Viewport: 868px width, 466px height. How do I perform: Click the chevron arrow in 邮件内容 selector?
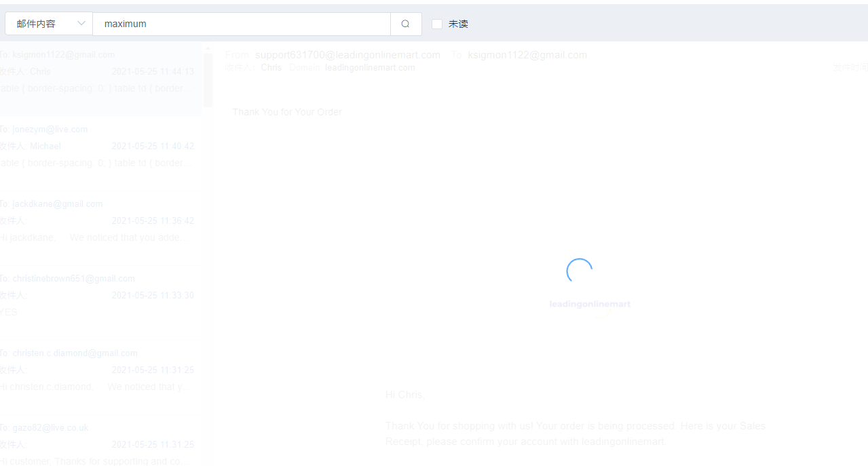click(x=81, y=24)
